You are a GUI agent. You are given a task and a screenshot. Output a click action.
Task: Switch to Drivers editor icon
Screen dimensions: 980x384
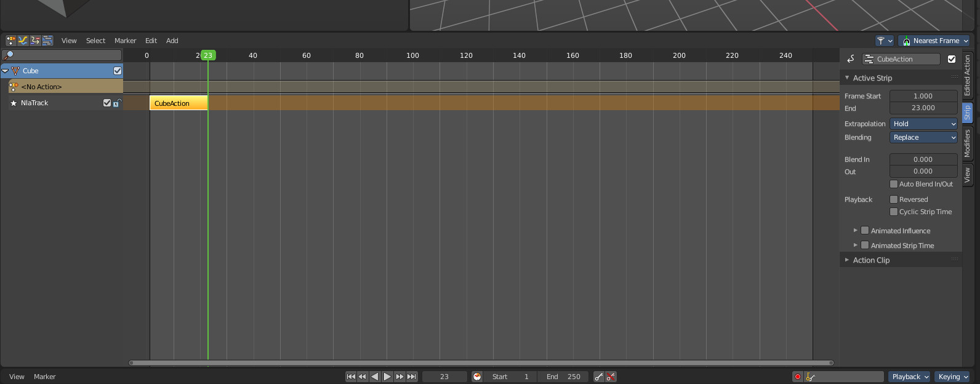[35, 41]
